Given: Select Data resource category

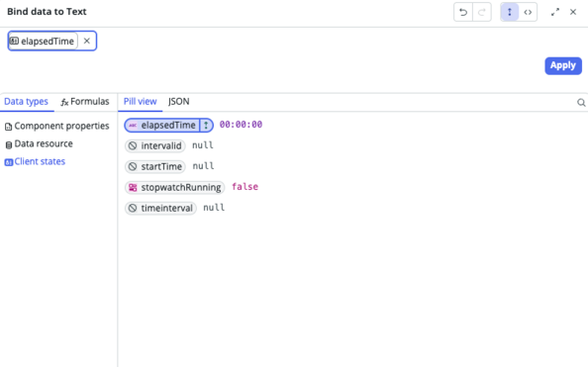Looking at the screenshot, I should click(x=39, y=144).
